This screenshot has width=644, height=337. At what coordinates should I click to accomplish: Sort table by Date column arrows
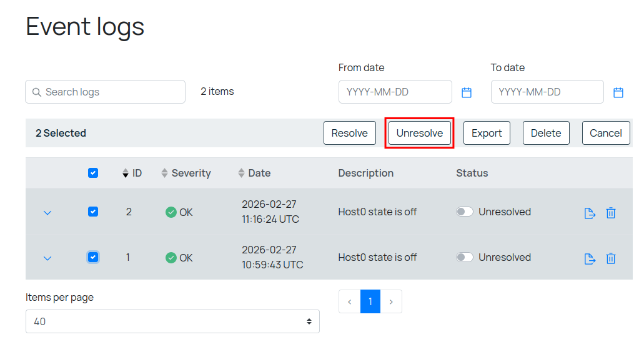pyautogui.click(x=242, y=173)
